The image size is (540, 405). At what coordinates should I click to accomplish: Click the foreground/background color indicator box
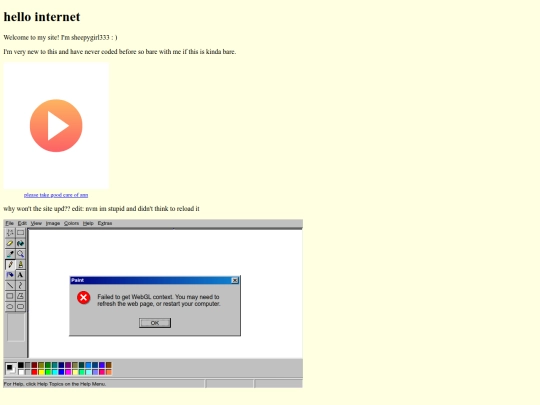(11, 368)
